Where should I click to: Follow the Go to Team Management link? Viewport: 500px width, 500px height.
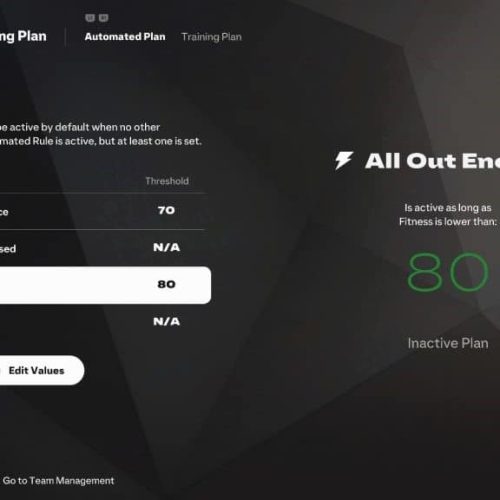[58, 481]
